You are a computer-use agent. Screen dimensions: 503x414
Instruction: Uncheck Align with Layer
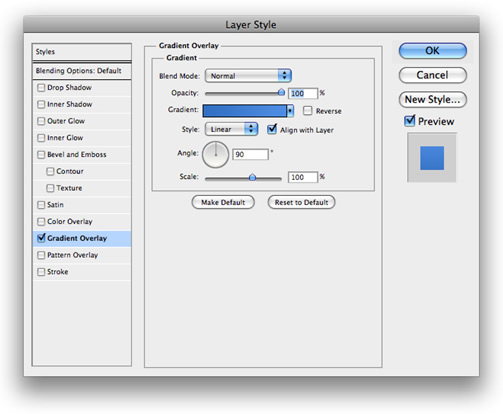pyautogui.click(x=272, y=129)
